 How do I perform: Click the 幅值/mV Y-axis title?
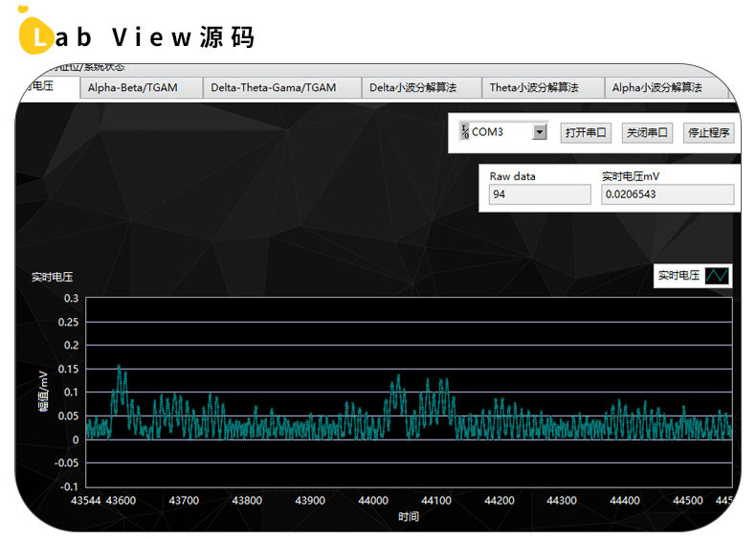[43, 392]
